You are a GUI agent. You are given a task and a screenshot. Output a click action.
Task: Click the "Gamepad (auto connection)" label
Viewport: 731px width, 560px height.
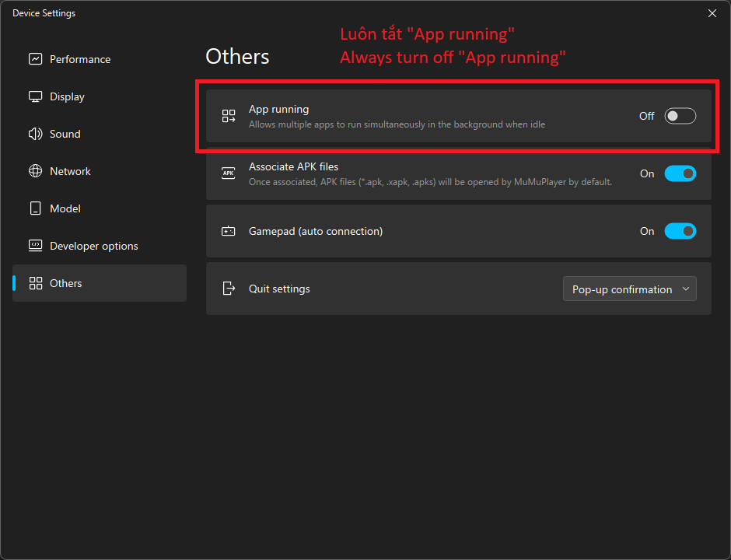click(x=316, y=231)
